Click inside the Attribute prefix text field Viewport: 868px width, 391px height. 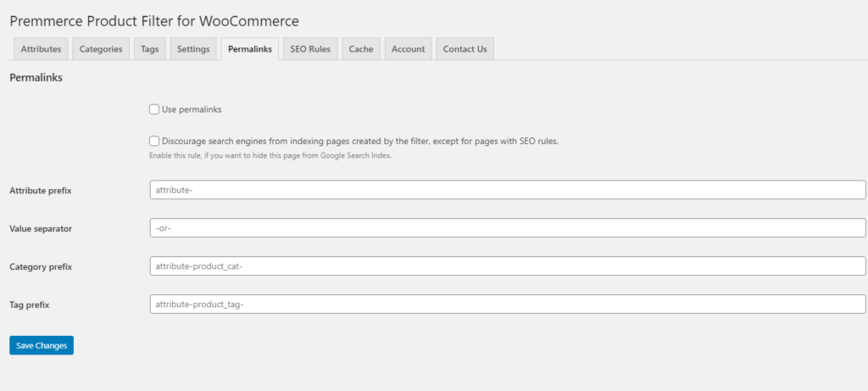(507, 190)
